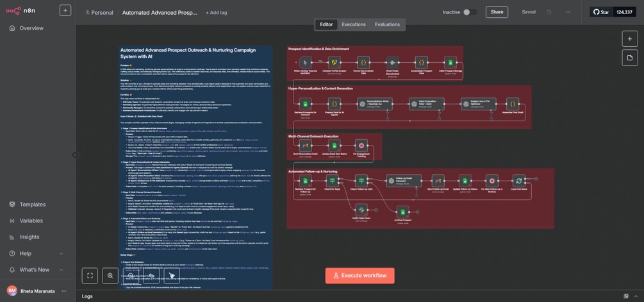Select the Check Follow-up Limit node
The image size is (644, 302).
[x=361, y=181]
